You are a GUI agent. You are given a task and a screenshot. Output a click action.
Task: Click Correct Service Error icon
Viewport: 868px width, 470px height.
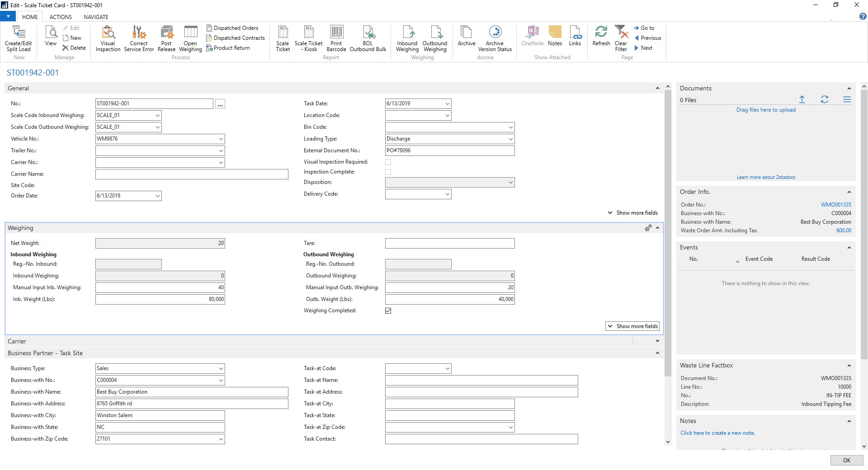click(x=139, y=39)
